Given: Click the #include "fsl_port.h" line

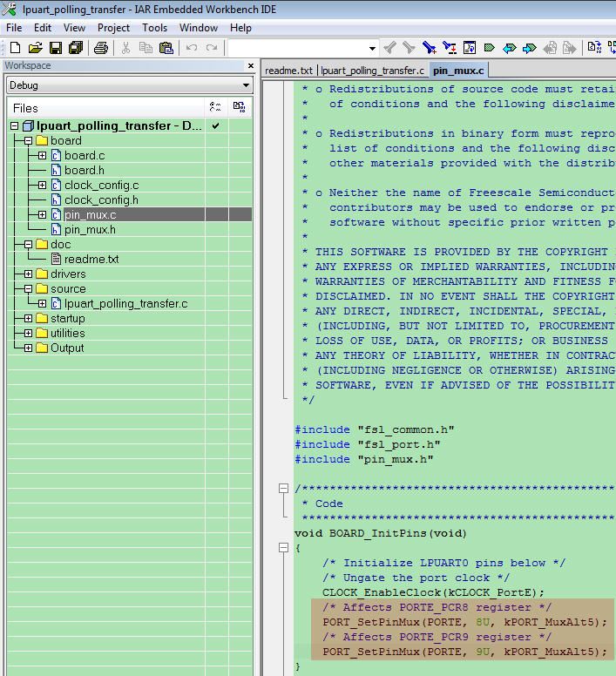Looking at the screenshot, I should (x=368, y=444).
